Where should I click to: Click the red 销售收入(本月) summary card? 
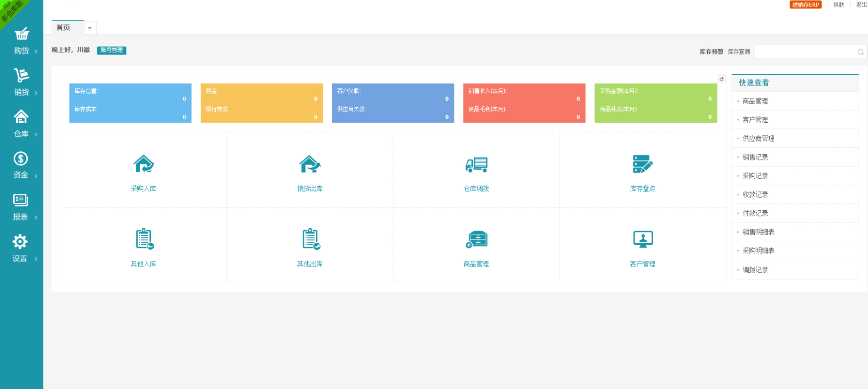click(x=524, y=103)
